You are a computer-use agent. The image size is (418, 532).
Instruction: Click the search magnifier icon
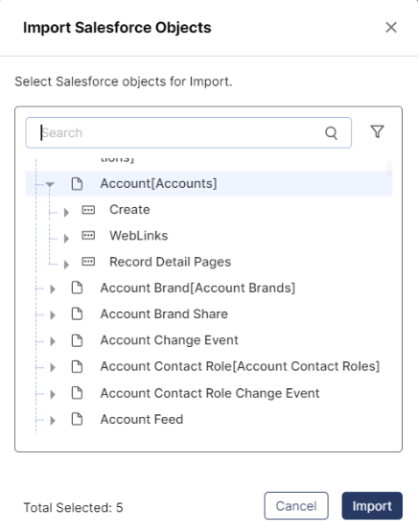point(331,133)
